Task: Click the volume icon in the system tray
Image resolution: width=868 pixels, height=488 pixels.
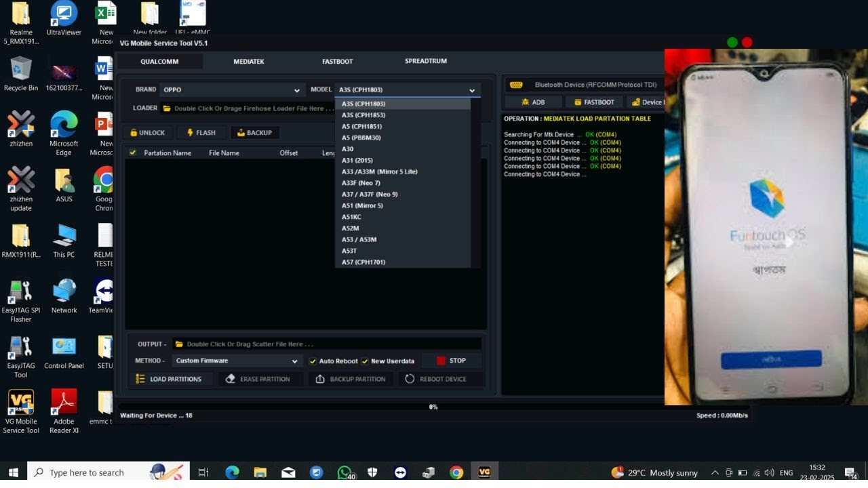Action: (769, 472)
